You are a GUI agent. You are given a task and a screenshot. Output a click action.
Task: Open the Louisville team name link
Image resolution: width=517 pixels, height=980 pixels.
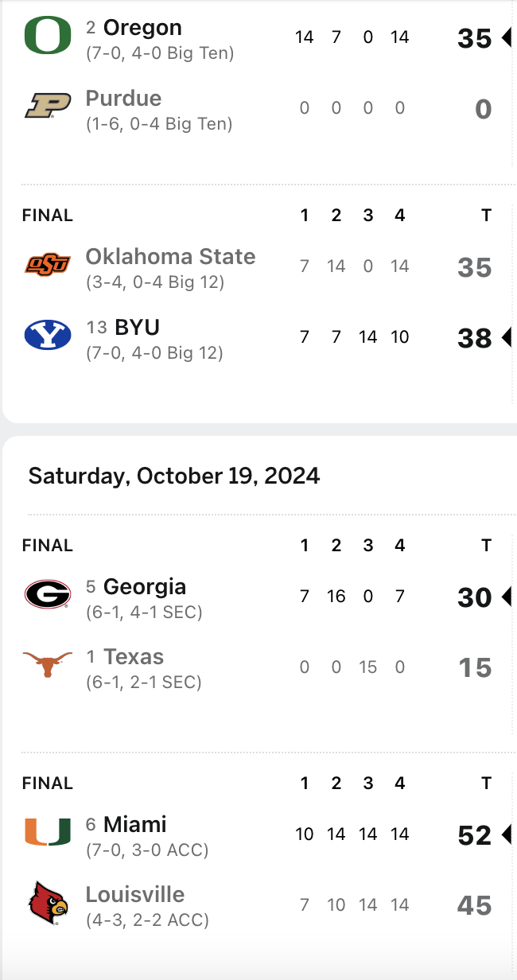pos(135,895)
